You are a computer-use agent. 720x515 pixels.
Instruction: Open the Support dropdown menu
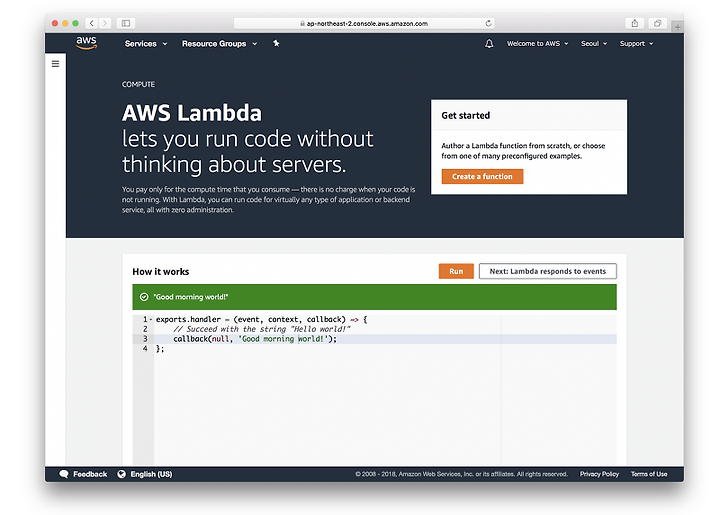(636, 44)
